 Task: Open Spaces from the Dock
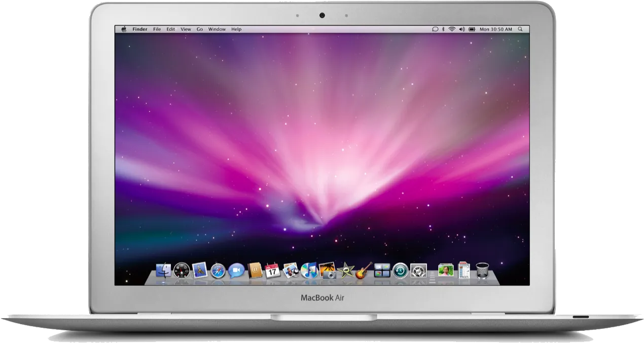click(382, 271)
